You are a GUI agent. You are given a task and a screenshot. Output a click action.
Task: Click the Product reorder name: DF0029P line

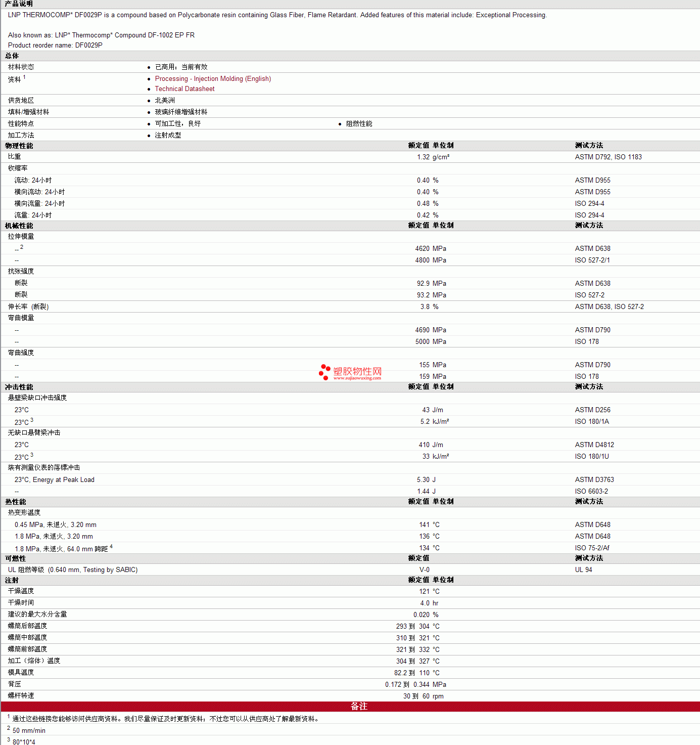(x=55, y=46)
